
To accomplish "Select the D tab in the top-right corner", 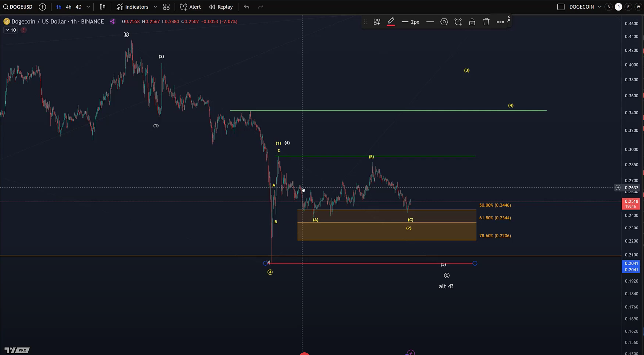I will coord(618,7).
